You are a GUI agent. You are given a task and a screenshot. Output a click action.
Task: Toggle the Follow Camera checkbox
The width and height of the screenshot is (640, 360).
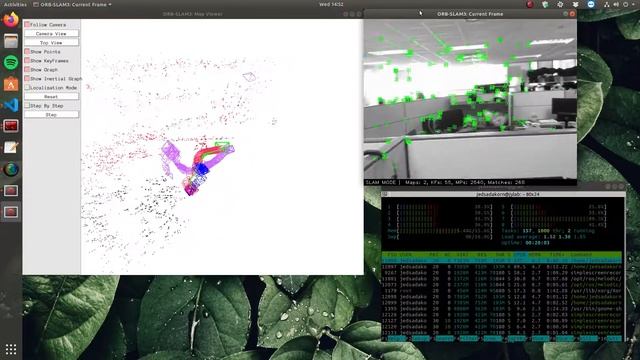pos(27,25)
